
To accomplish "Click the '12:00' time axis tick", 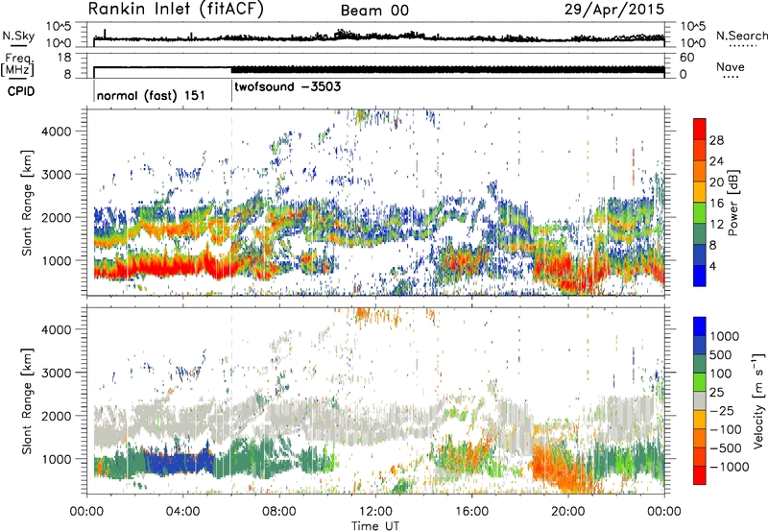I will 375,512.
